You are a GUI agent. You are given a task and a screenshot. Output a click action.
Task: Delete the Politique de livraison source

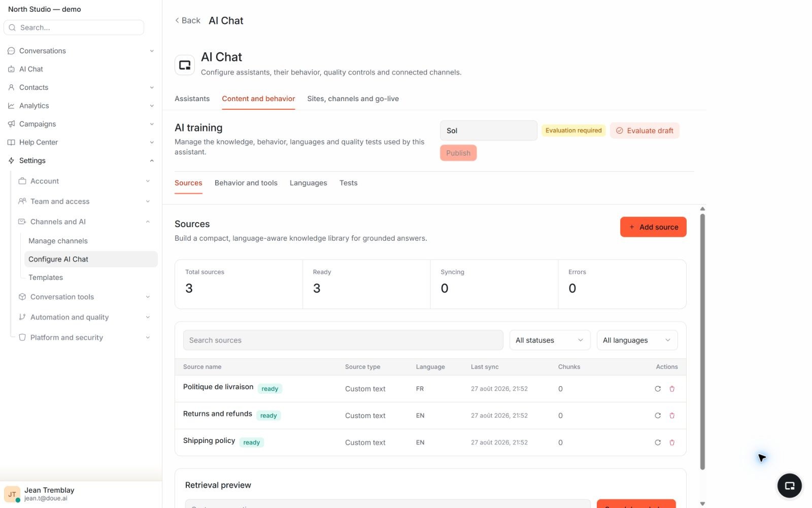[672, 389]
